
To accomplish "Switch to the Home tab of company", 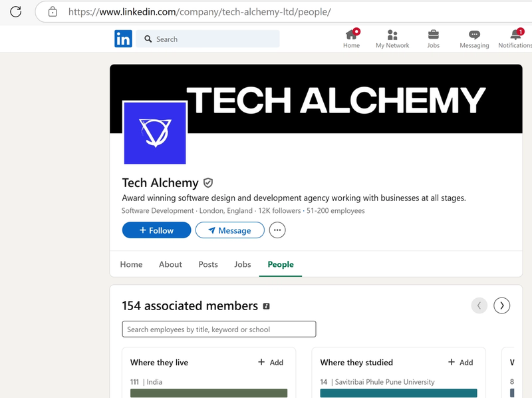I will click(x=131, y=264).
